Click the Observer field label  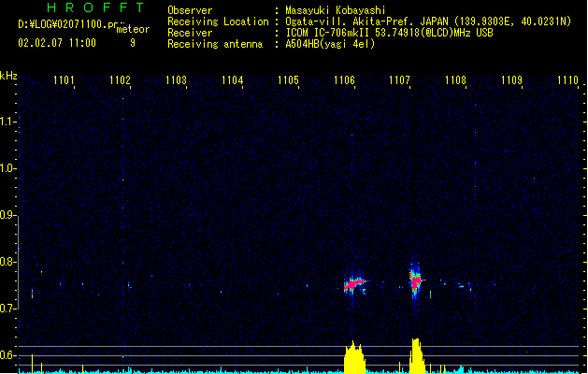click(190, 10)
